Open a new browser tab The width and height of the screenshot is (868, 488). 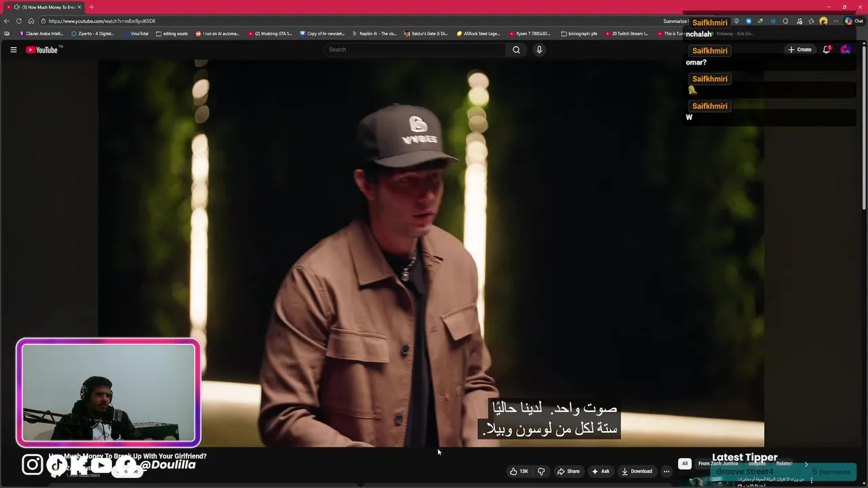point(92,7)
